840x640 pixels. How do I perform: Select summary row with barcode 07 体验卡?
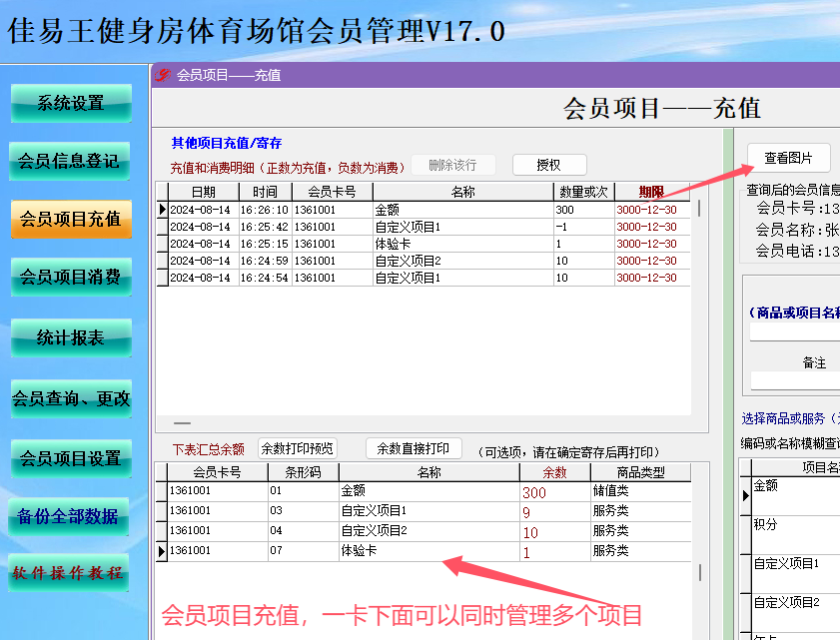point(423,551)
